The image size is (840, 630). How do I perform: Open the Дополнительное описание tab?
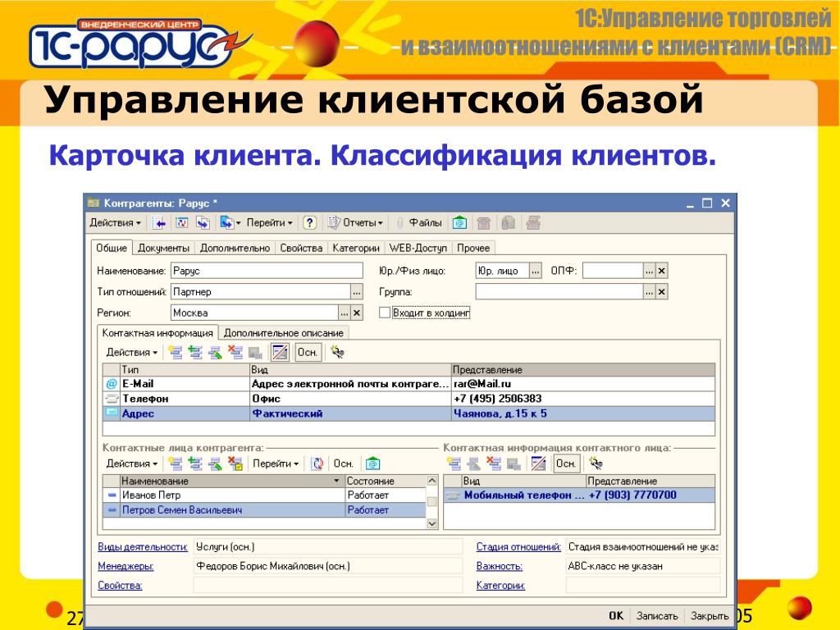click(283, 333)
